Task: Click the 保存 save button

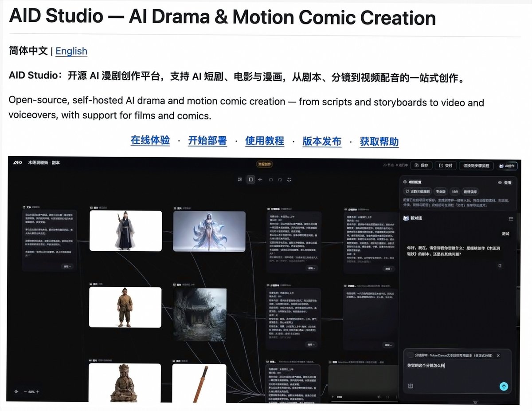Action: pos(421,165)
